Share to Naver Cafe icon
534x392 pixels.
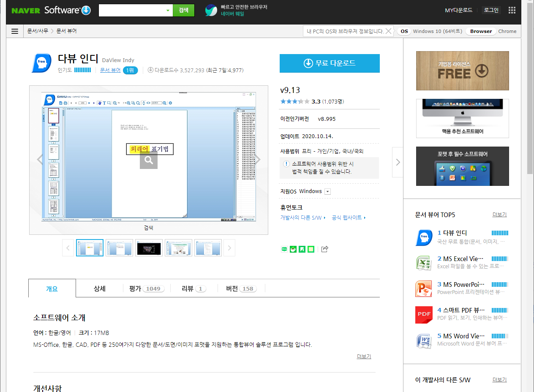pos(293,249)
